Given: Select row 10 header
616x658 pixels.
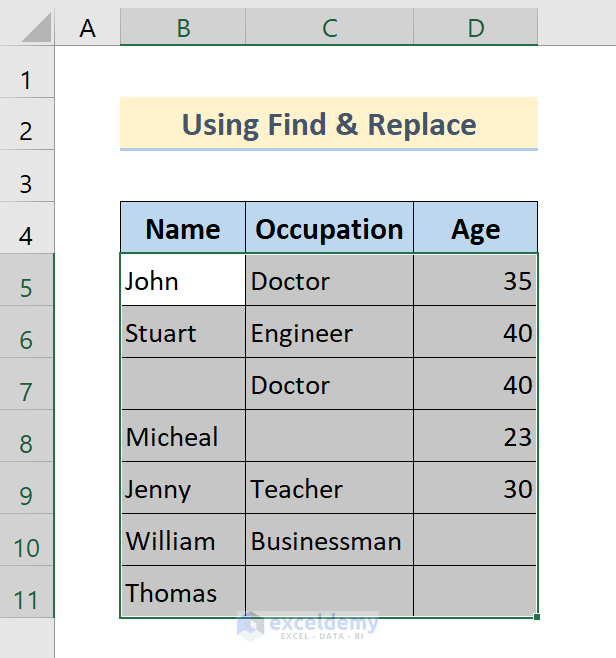Looking at the screenshot, I should 27,540.
